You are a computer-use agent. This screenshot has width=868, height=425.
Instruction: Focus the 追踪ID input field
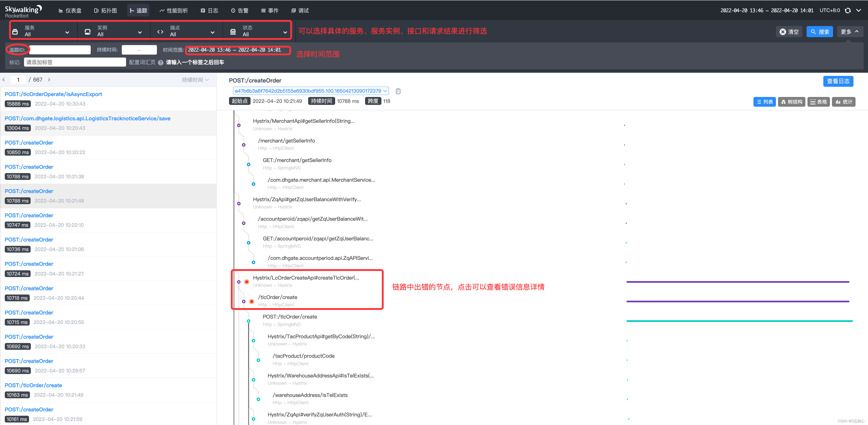point(60,50)
